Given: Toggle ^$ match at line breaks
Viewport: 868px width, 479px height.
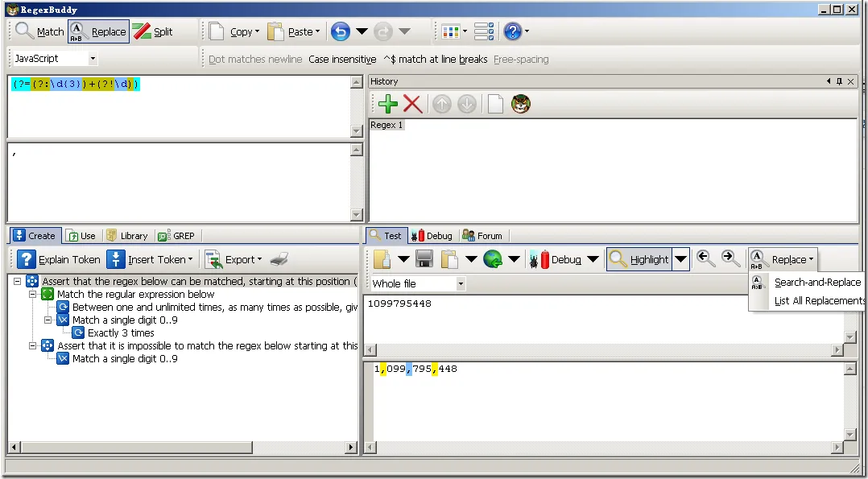Looking at the screenshot, I should tap(435, 60).
